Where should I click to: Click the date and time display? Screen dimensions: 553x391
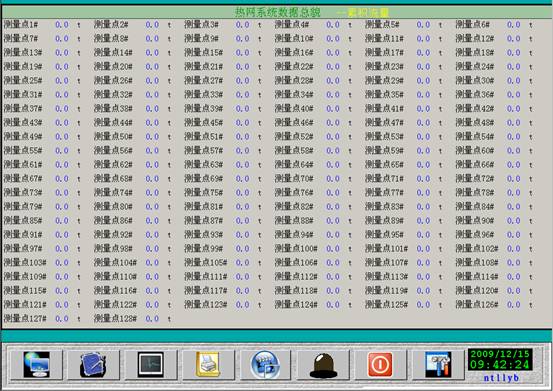[x=500, y=359]
